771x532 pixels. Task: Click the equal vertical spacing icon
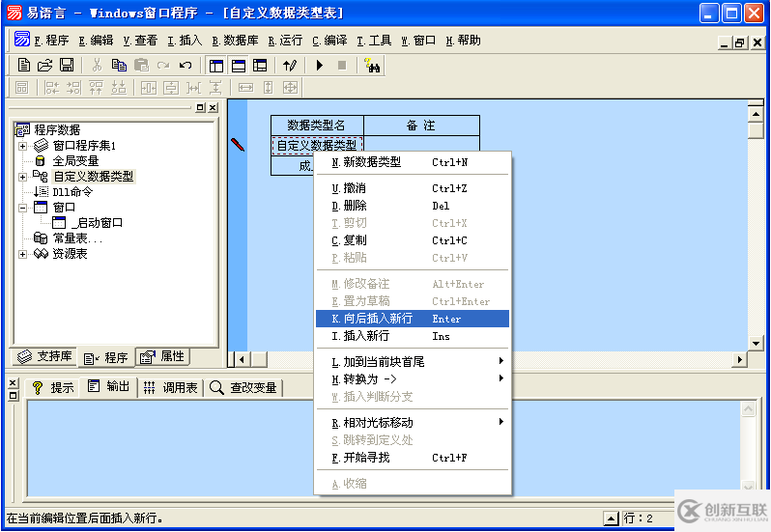click(x=215, y=88)
